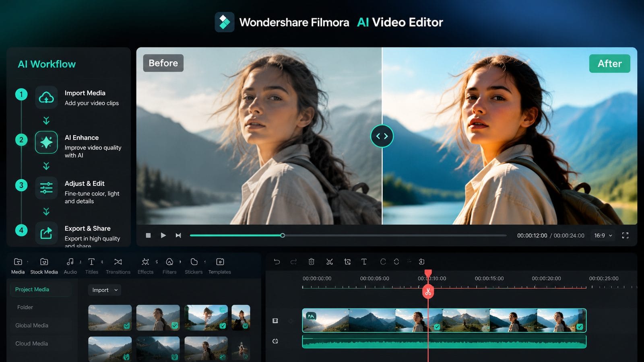
Task: Click the Export & Share workflow step title
Action: 87,228
